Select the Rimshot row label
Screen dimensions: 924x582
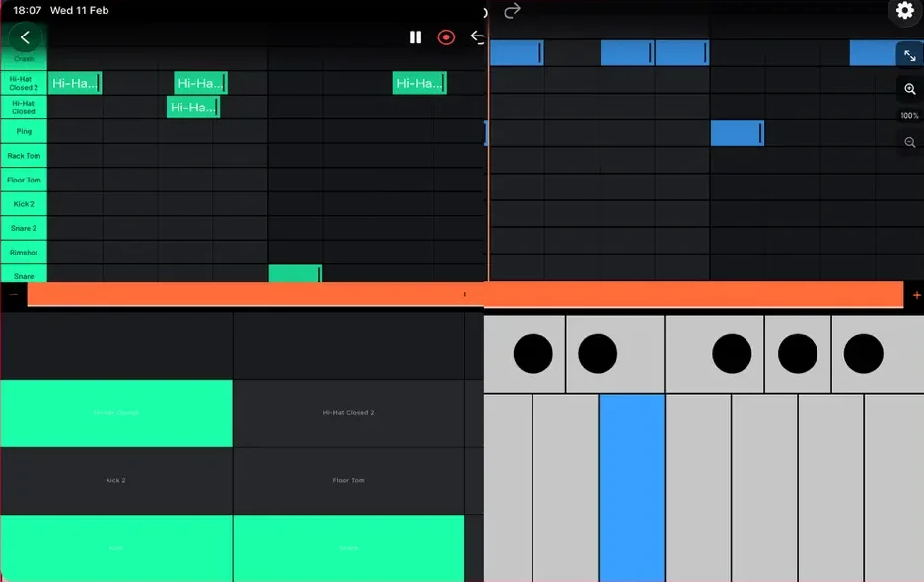(x=24, y=253)
